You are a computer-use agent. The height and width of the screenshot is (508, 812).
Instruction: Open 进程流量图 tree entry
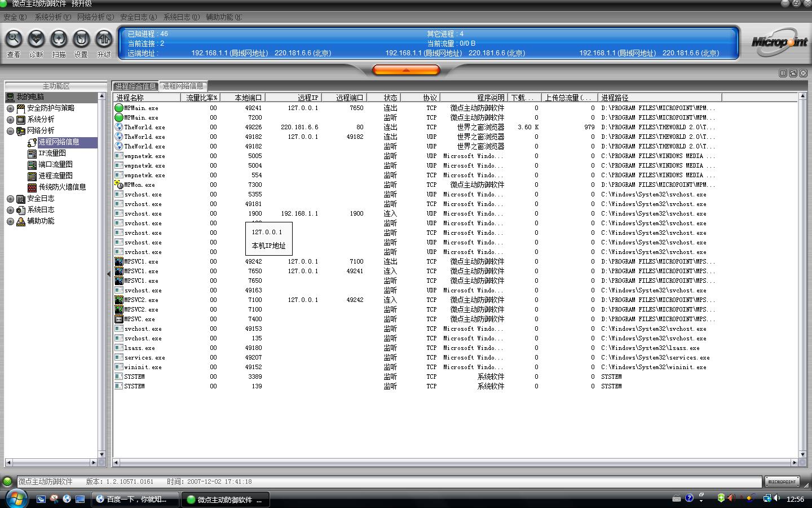click(x=55, y=176)
